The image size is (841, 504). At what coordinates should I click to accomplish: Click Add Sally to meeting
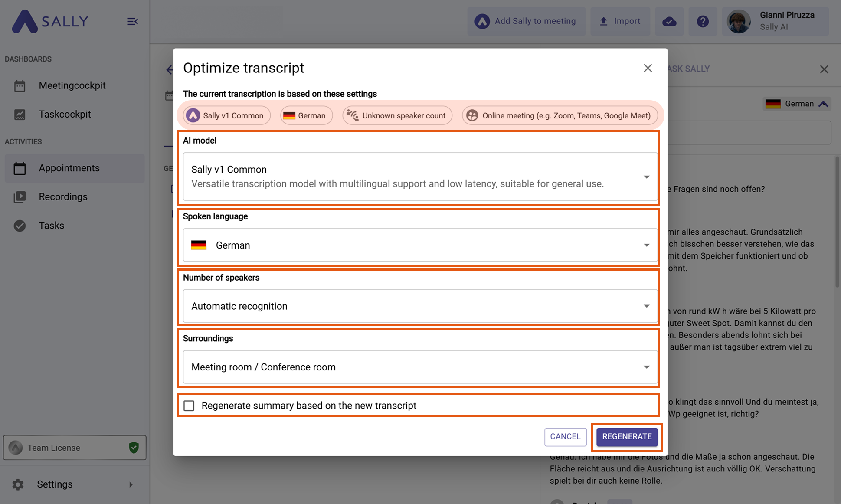[526, 21]
